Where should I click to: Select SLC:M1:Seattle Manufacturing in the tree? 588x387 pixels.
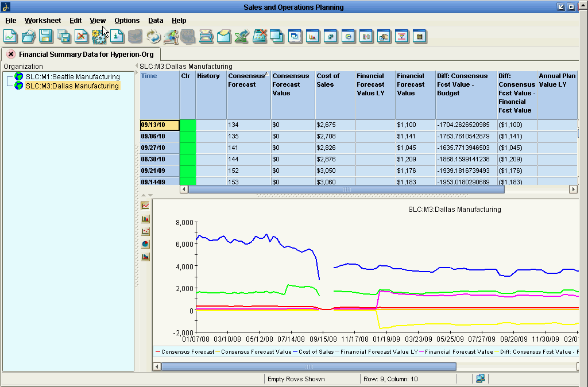click(72, 77)
